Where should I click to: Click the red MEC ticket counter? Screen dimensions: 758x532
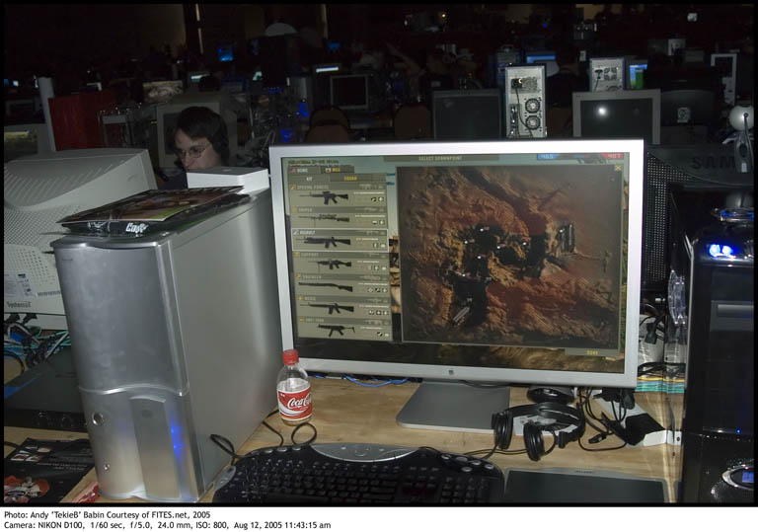(x=614, y=156)
